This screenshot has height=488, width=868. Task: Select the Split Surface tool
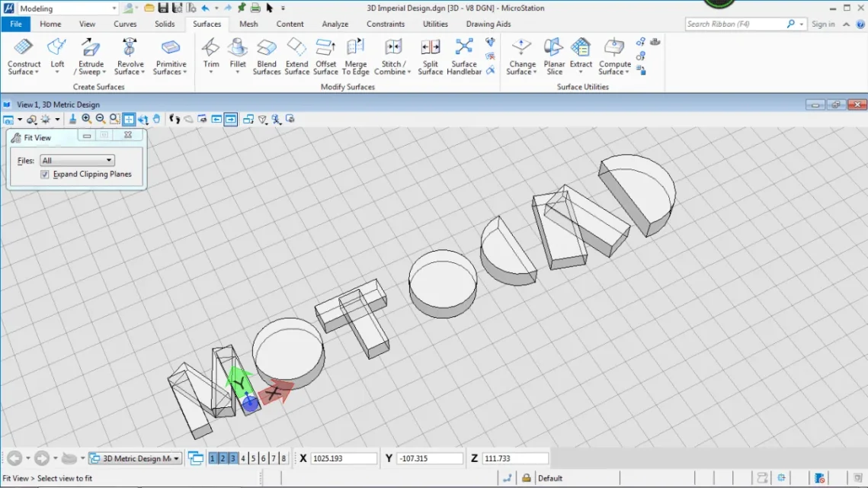(x=430, y=56)
